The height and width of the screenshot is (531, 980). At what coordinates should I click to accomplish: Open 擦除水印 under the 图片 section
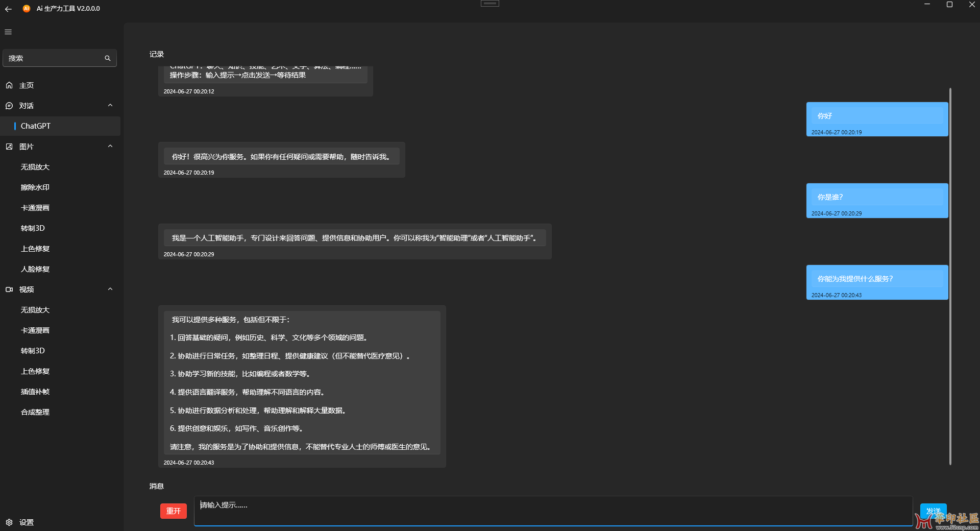35,187
